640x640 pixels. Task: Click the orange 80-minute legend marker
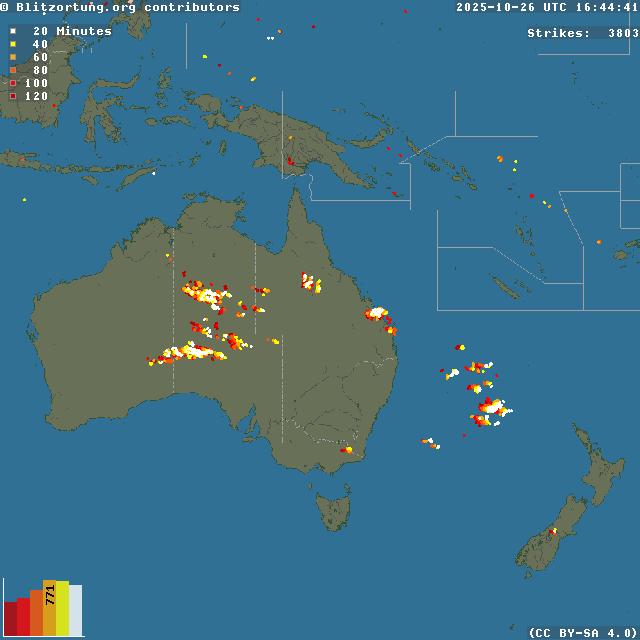point(13,70)
